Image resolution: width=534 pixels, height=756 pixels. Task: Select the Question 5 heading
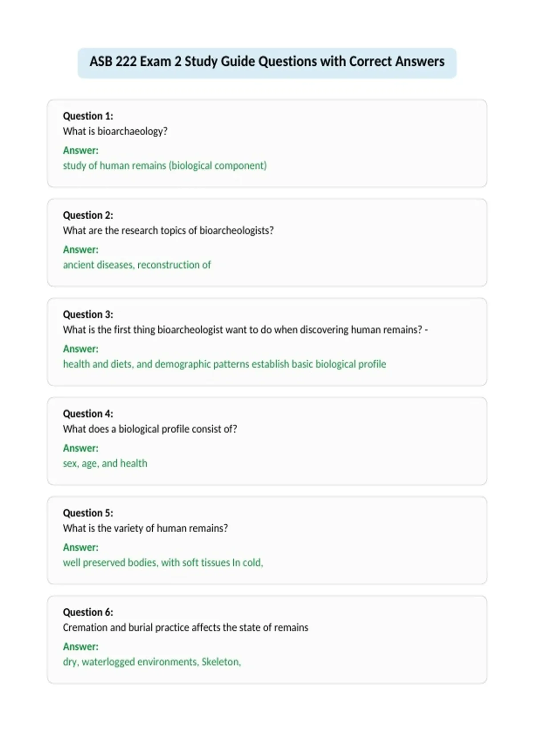coord(88,513)
